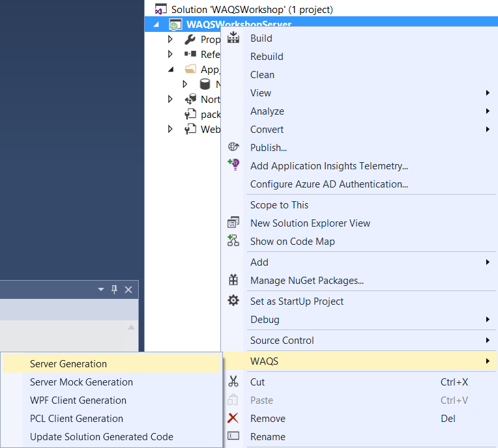The image size is (498, 448).
Task: Click the scissors Cut icon
Action: click(x=233, y=381)
